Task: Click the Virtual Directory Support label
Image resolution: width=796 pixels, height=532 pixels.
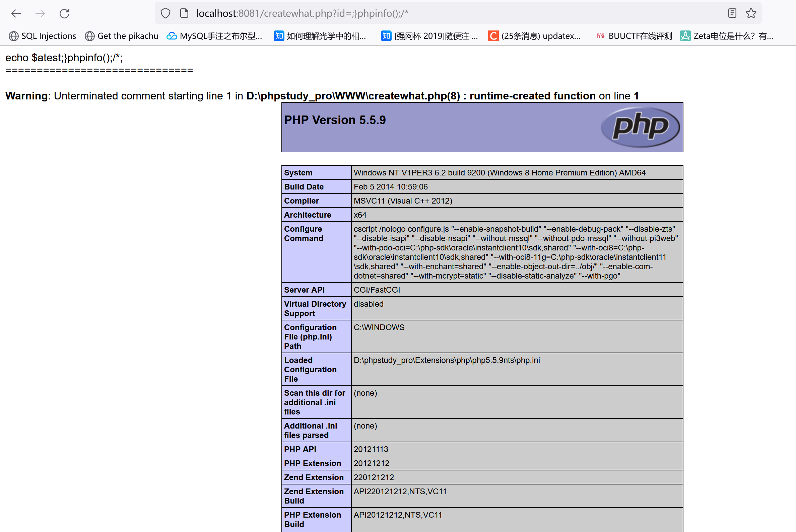Action: tap(315, 308)
